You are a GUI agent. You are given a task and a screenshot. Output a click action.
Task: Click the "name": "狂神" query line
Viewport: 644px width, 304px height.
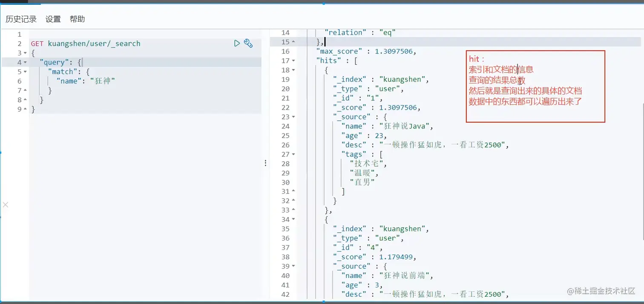pyautogui.click(x=86, y=81)
